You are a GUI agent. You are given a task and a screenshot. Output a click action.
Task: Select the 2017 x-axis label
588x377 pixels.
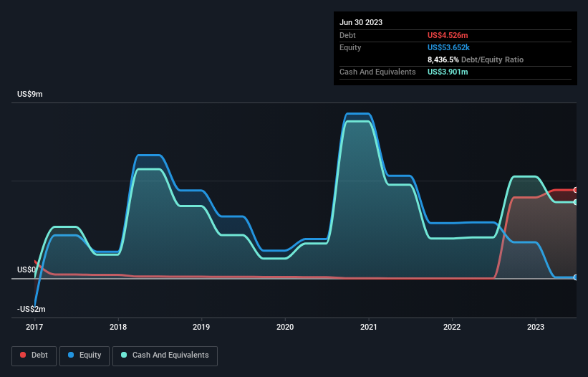tap(34, 327)
